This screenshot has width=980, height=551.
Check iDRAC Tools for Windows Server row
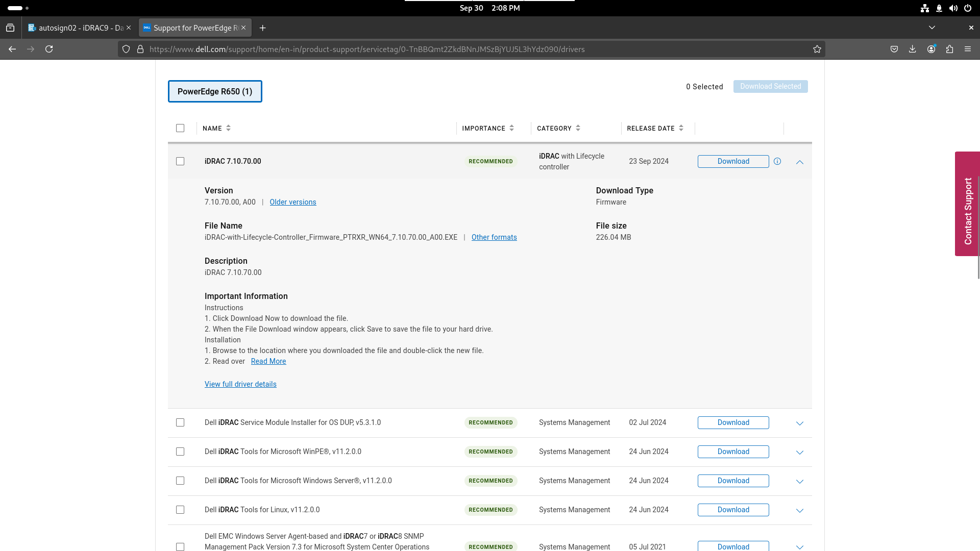click(180, 481)
